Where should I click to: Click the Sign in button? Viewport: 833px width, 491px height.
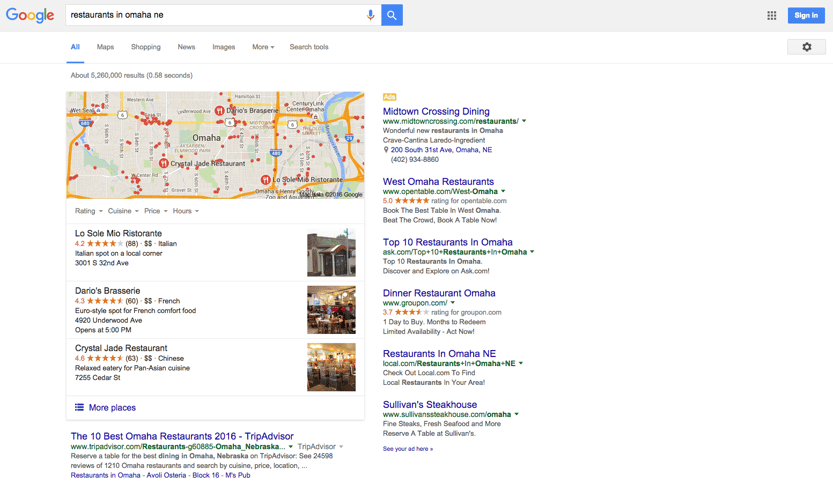(806, 15)
